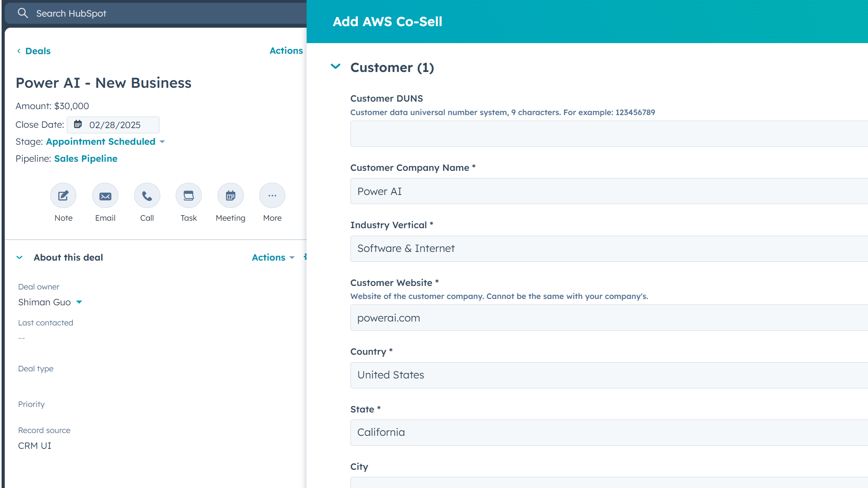This screenshot has height=488, width=868.
Task: Click the Note activity icon
Action: 63,196
